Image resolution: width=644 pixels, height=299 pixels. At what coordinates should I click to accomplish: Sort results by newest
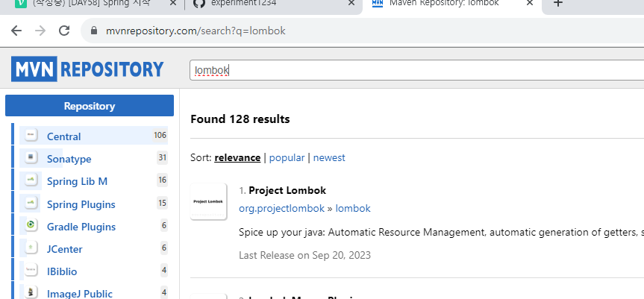(x=329, y=157)
